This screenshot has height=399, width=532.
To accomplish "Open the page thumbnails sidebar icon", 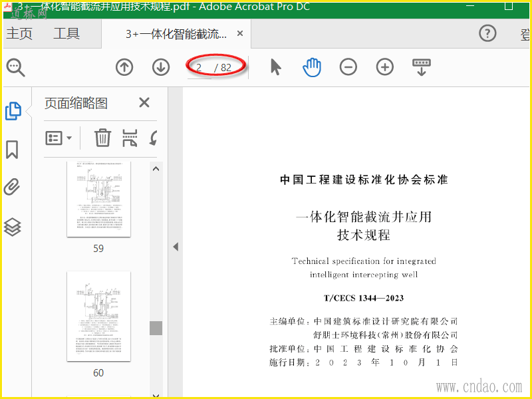I will [13, 111].
